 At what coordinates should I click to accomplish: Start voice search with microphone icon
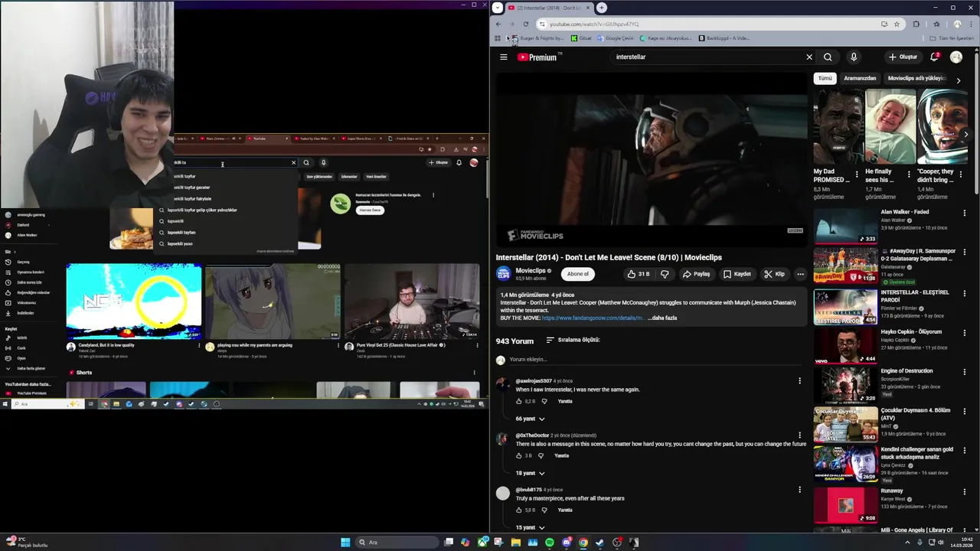[x=853, y=57]
